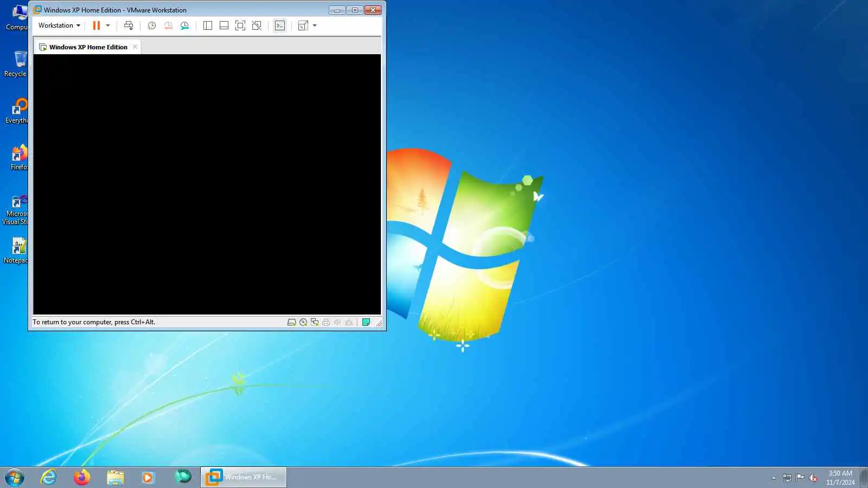Viewport: 868px width, 488px height.
Task: Open the snapshot manager
Action: tap(184, 25)
